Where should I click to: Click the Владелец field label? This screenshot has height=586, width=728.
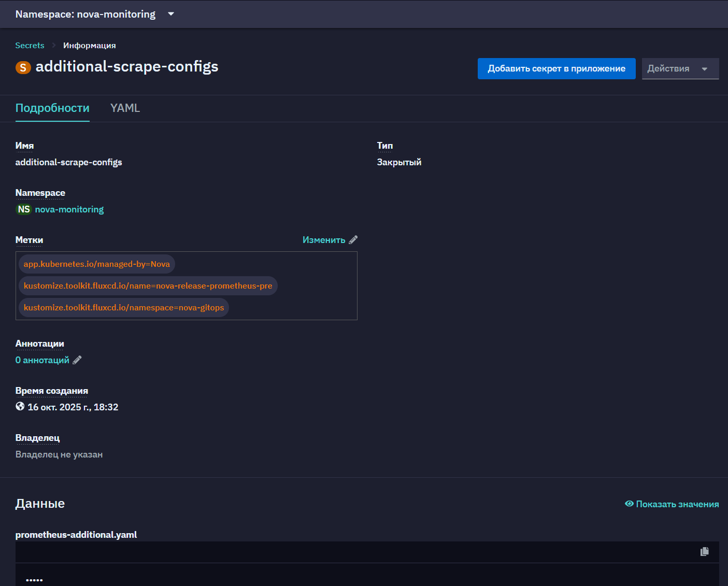click(x=37, y=438)
